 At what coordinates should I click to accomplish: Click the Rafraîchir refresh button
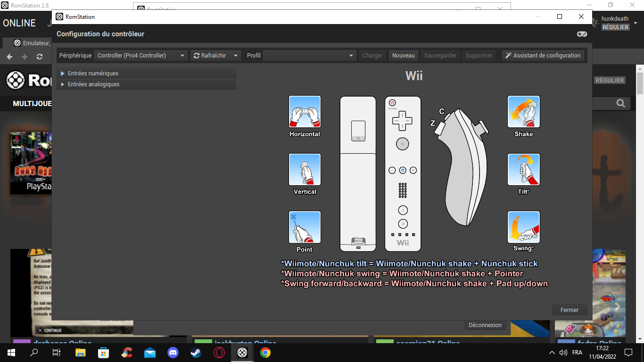(x=210, y=56)
